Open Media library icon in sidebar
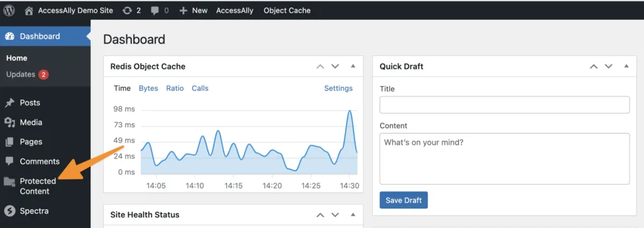The image size is (644, 228). coord(9,122)
